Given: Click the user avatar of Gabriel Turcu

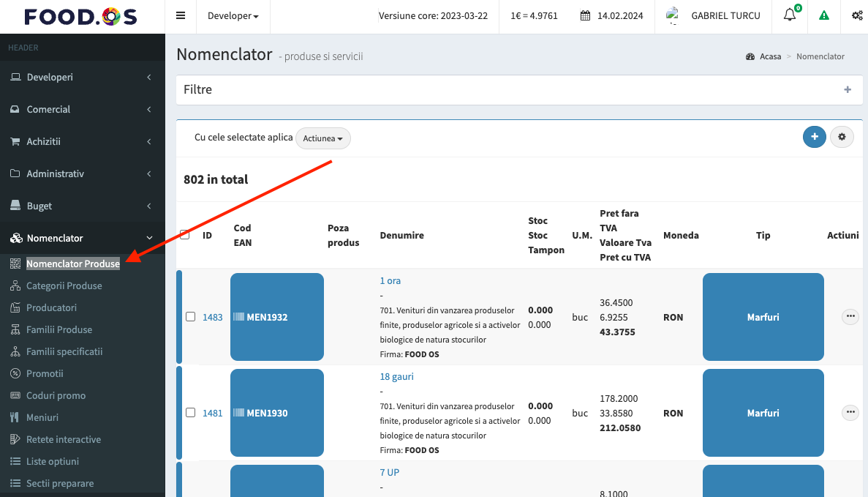Looking at the screenshot, I should pyautogui.click(x=673, y=15).
